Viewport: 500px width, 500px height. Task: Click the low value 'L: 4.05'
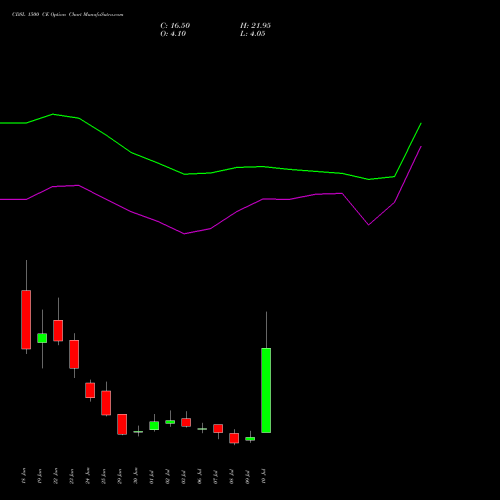(253, 34)
